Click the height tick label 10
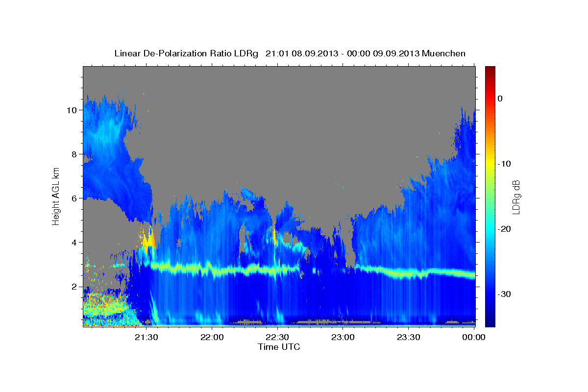This screenshot has height=392, width=588. pyautogui.click(x=72, y=110)
